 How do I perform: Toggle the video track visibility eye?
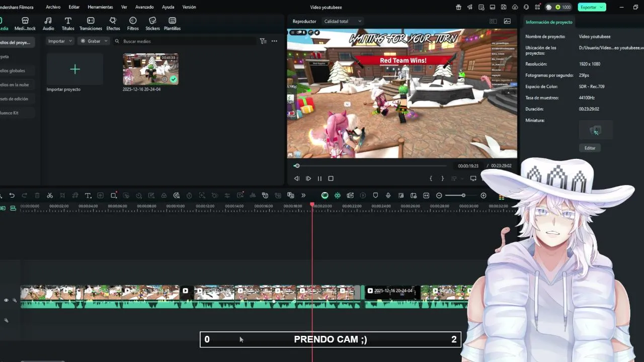click(x=6, y=300)
